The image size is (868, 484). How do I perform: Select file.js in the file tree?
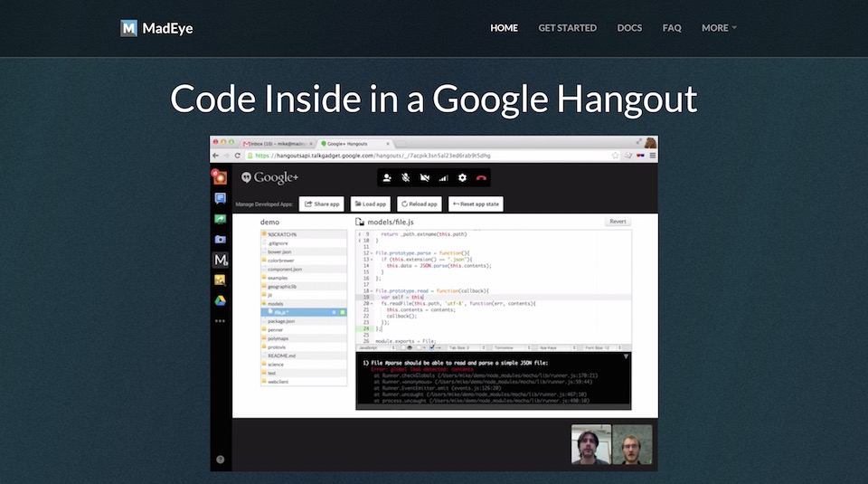pos(304,312)
